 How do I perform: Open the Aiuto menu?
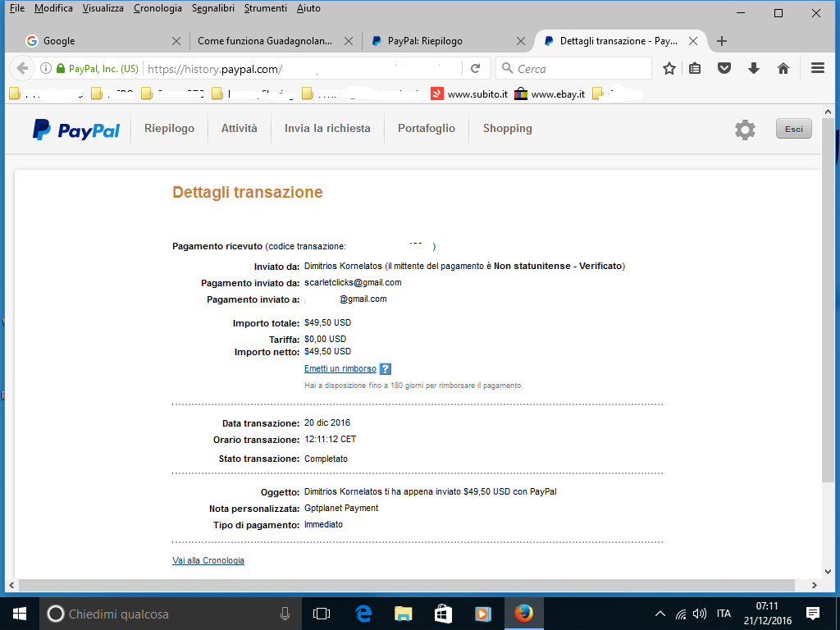pos(308,8)
